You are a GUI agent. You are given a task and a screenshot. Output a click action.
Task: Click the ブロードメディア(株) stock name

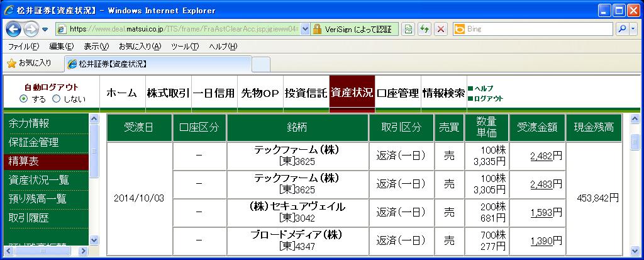297,235
